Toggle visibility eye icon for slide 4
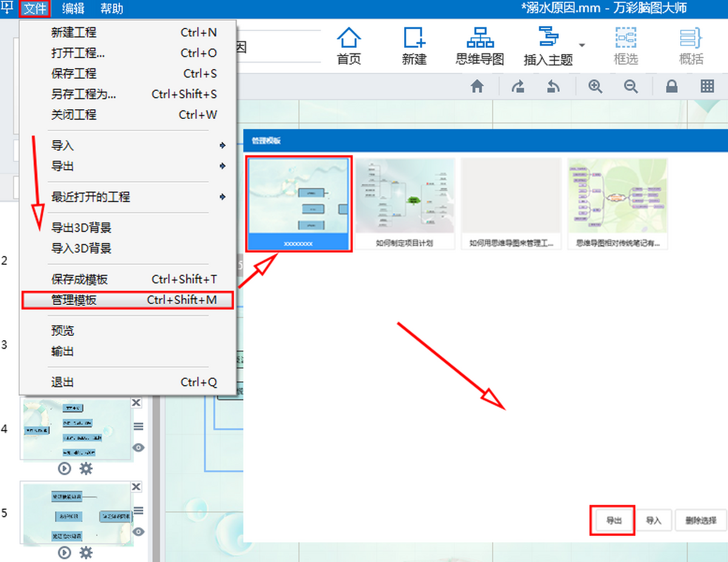This screenshot has width=728, height=562. coord(138,448)
